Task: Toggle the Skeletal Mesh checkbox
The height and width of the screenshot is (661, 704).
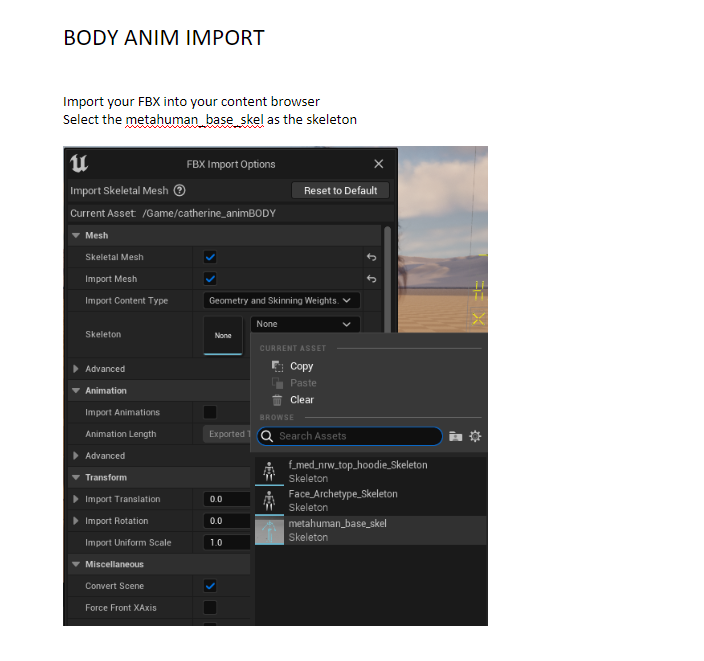Action: 210,257
